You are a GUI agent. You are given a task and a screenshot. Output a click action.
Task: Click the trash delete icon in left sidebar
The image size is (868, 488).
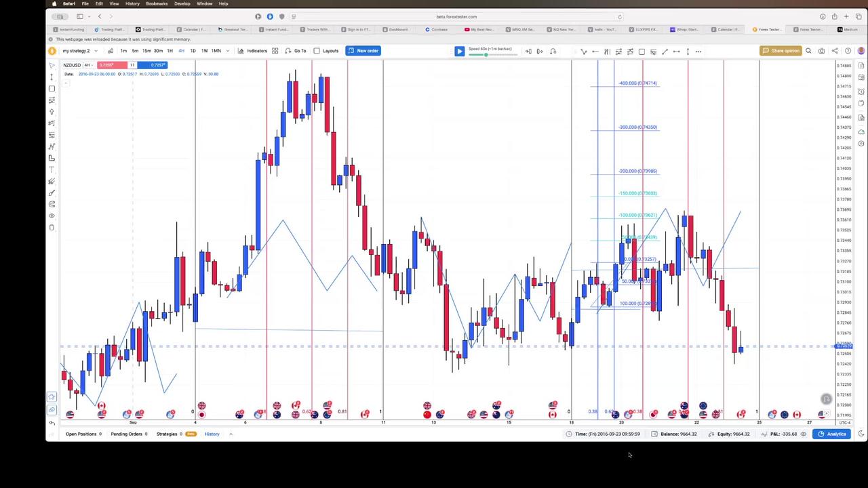pos(52,227)
